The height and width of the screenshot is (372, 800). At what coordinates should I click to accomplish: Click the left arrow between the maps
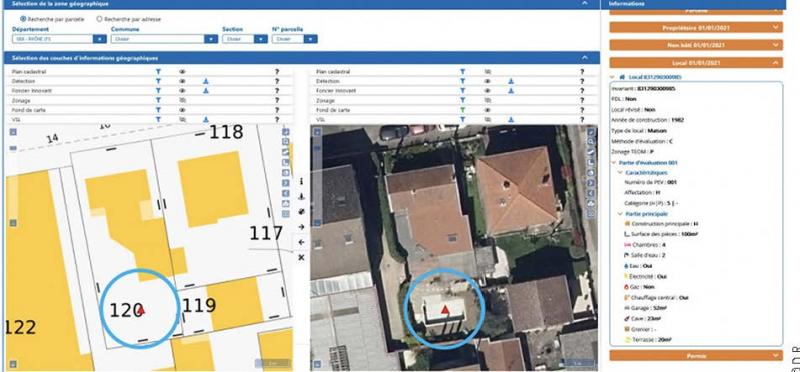[301, 242]
